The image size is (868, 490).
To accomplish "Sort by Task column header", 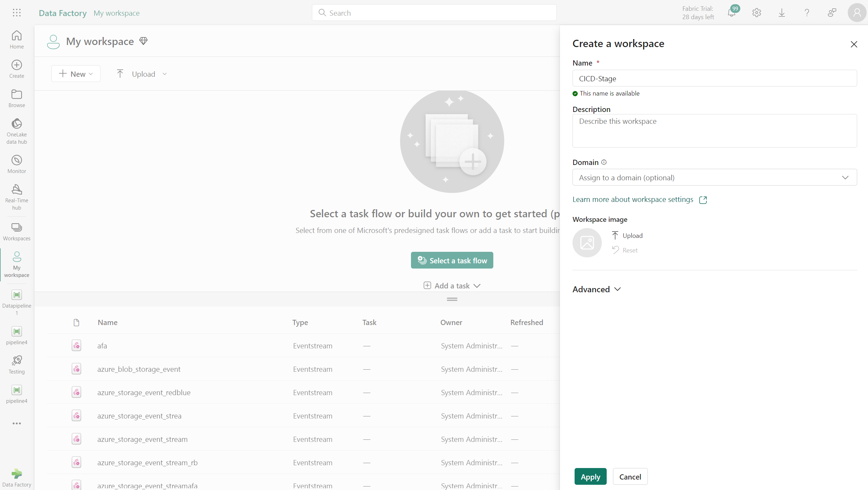I will [x=369, y=322].
